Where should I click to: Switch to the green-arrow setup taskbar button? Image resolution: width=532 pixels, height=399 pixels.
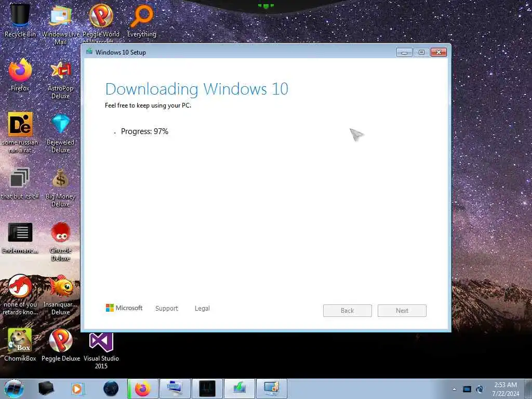[x=240, y=389]
